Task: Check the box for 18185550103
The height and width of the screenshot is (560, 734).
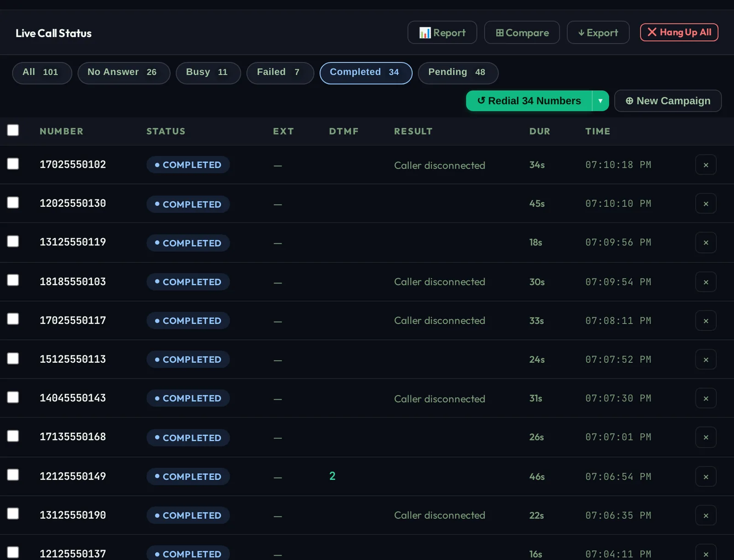Action: click(x=13, y=280)
